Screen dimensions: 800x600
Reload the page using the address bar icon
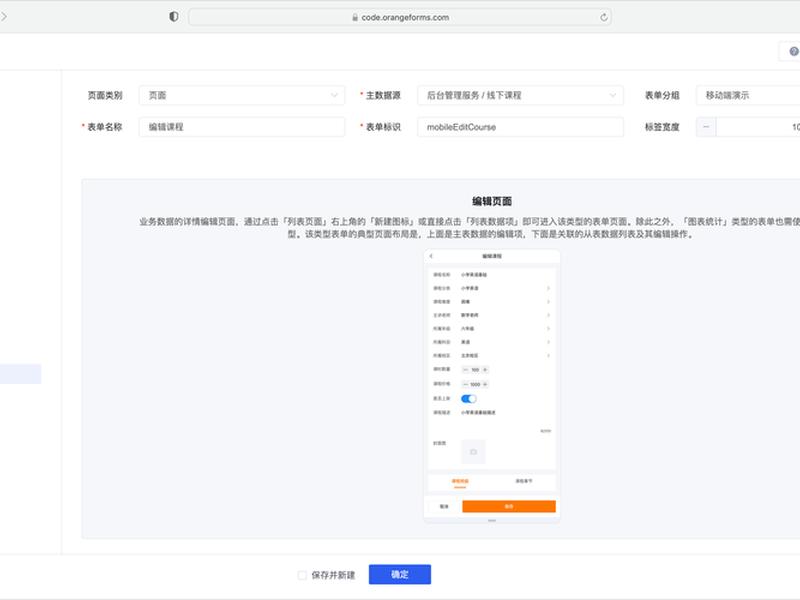[604, 17]
